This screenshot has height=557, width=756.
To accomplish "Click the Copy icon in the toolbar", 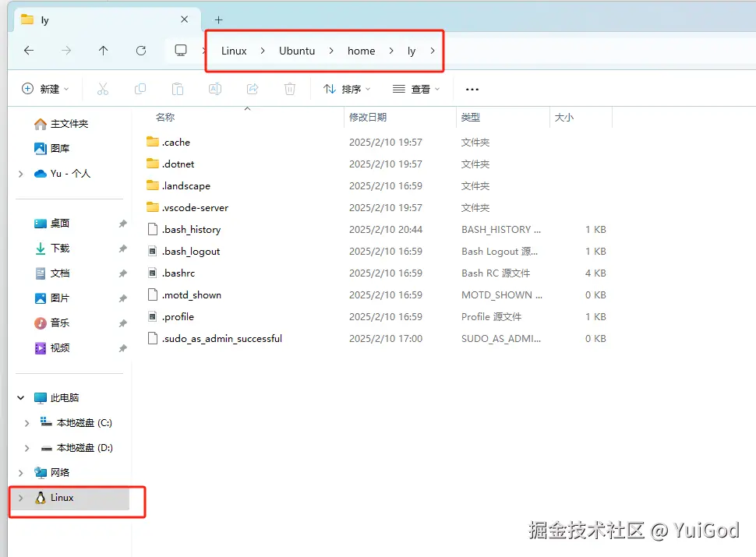I will (x=140, y=89).
